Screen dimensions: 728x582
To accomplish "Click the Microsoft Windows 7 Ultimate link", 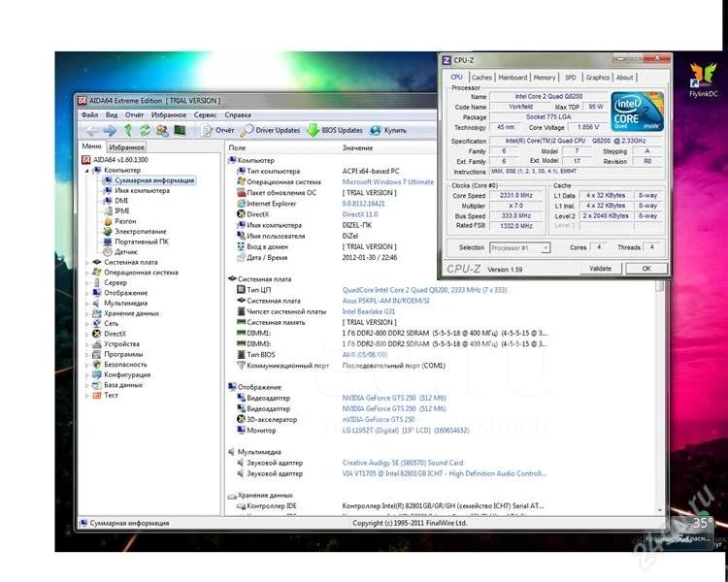I will (388, 181).
